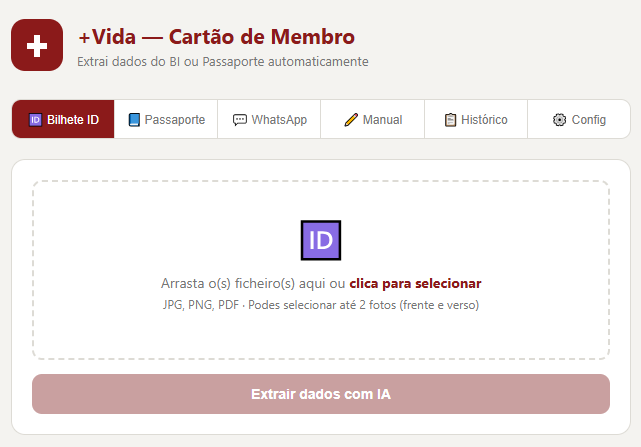Click the 'Extrai dados do BI ou Passaporte' subtitle
The height and width of the screenshot is (447, 641).
(223, 62)
